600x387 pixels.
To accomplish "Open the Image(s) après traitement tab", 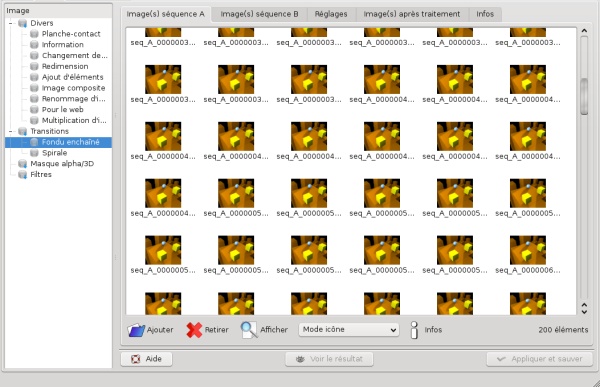I will [412, 14].
